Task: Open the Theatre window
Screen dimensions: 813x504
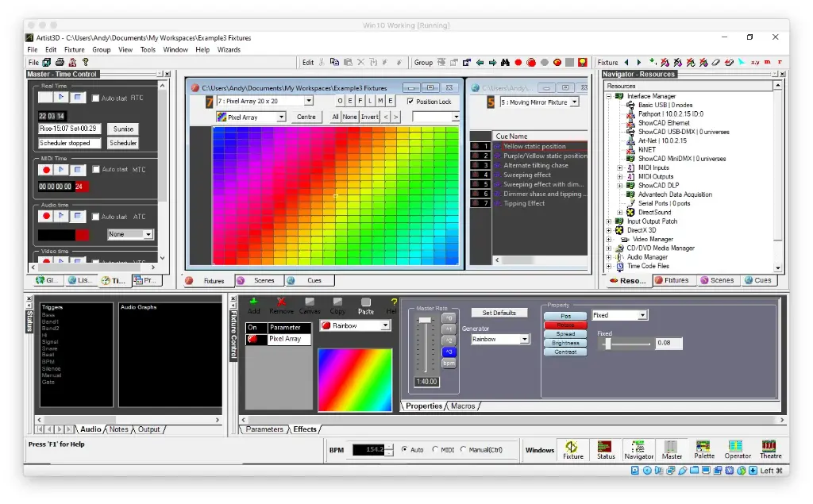Action: click(771, 450)
